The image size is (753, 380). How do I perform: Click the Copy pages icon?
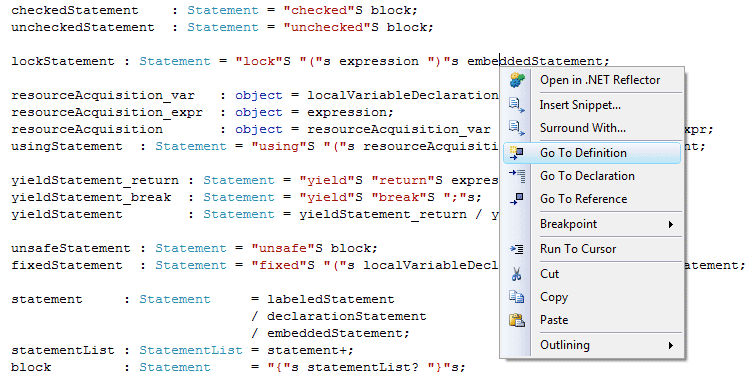click(x=517, y=297)
